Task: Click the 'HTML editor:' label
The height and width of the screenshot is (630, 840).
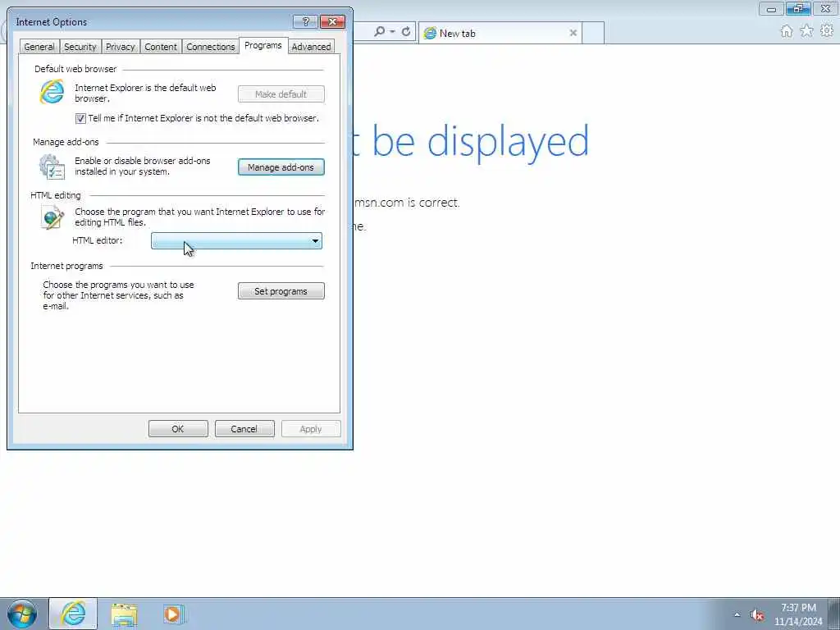Action: tap(98, 240)
